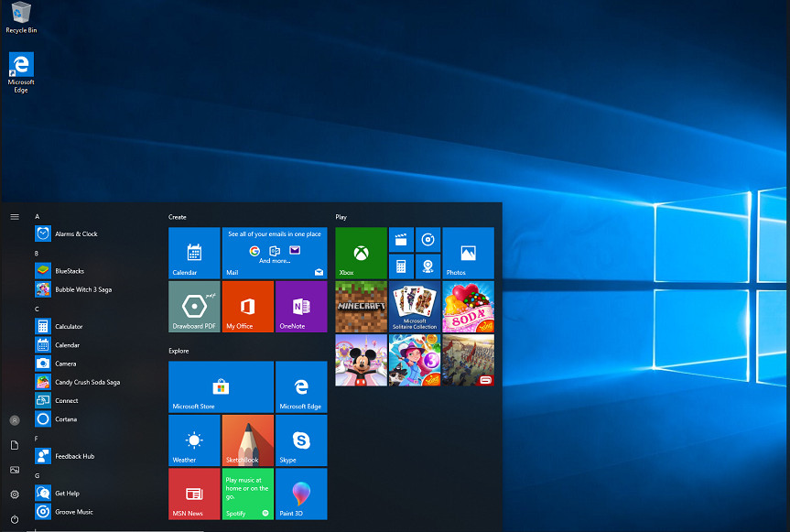
Task: Launch the SketchBook tile
Action: (248, 440)
